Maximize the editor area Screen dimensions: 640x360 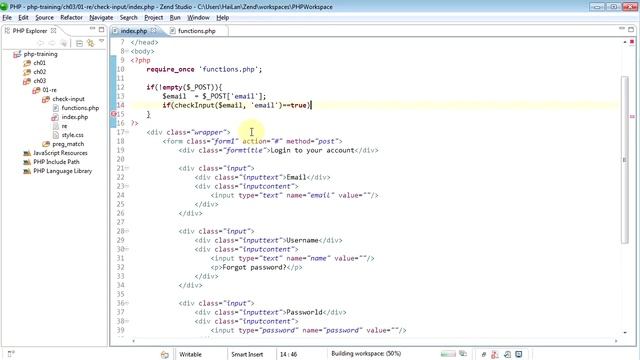pos(631,29)
